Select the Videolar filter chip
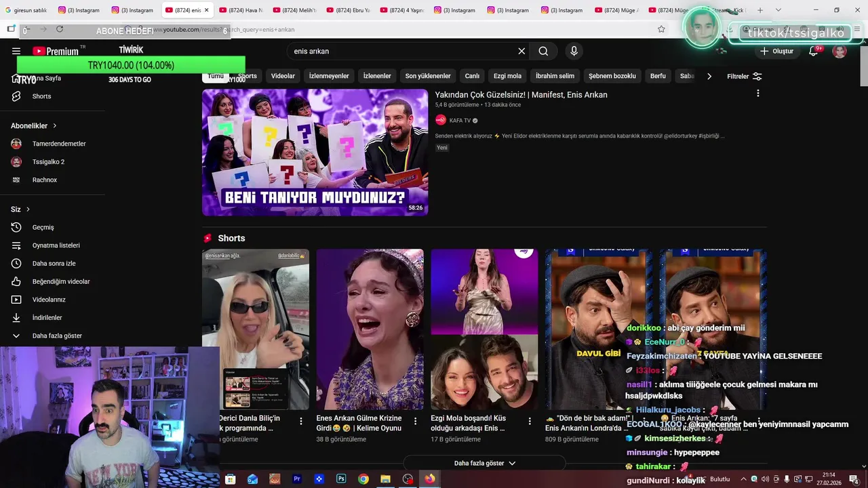 (283, 76)
